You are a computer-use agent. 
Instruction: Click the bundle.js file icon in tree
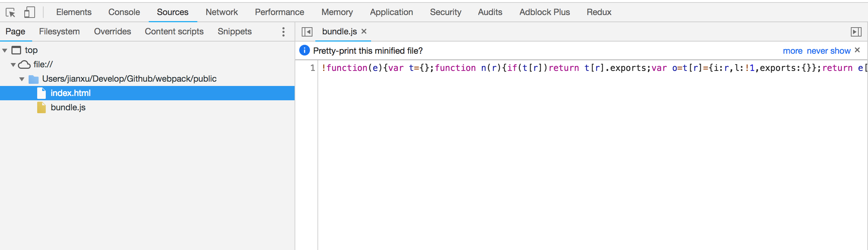coord(41,107)
